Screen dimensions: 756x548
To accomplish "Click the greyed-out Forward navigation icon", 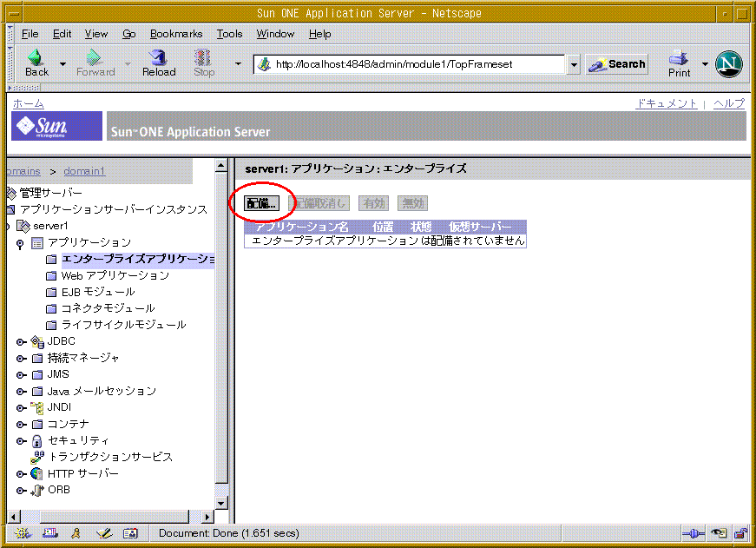I will tap(94, 57).
